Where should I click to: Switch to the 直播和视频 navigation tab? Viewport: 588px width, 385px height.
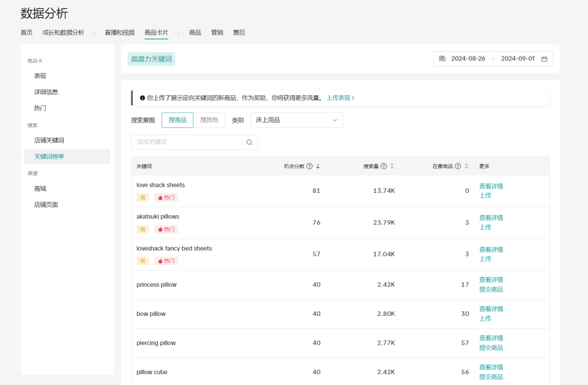coord(119,32)
